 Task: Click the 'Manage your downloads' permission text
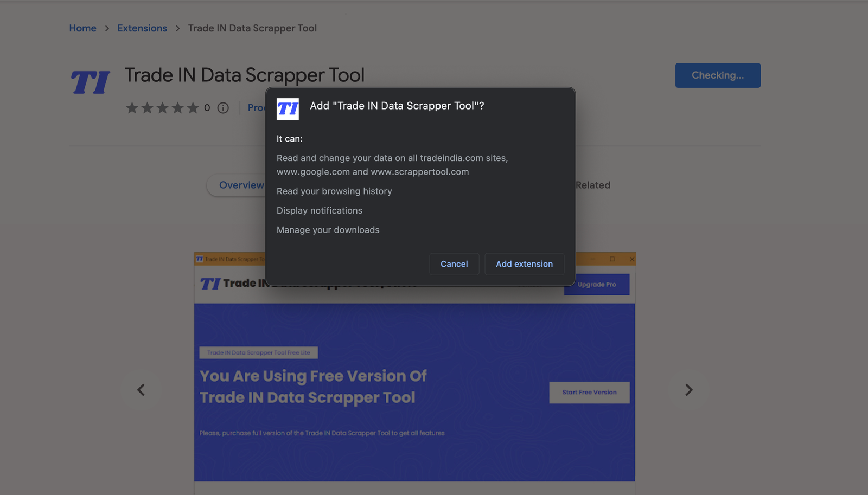tap(328, 230)
